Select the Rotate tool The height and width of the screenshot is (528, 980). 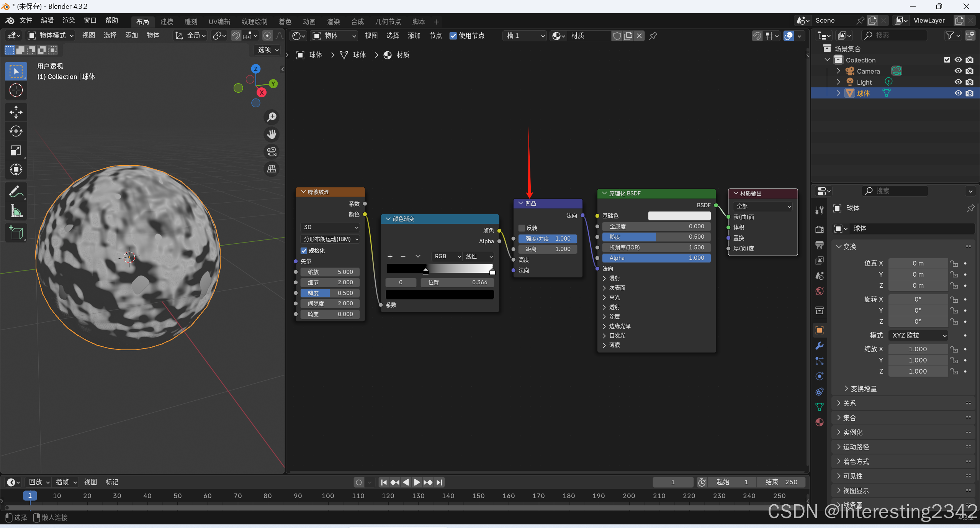[x=16, y=131]
